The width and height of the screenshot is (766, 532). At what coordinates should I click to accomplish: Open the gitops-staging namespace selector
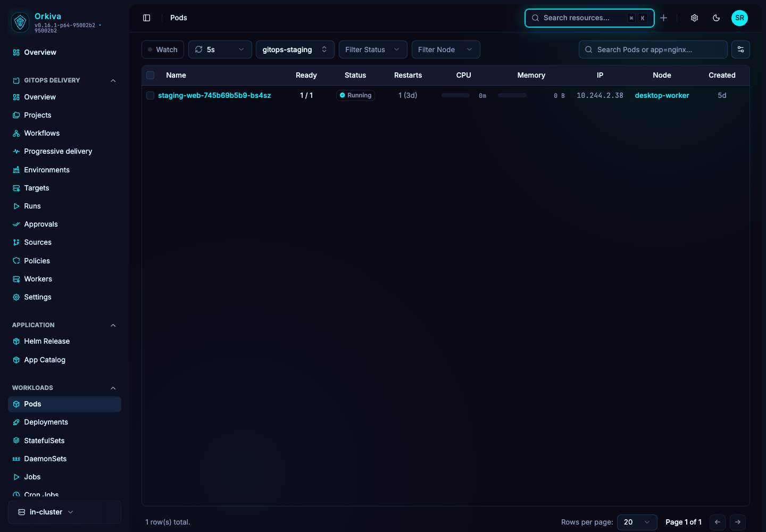tap(295, 49)
